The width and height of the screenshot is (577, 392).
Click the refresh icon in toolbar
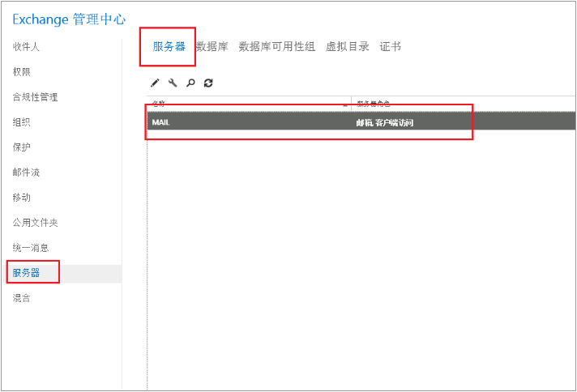coord(208,83)
